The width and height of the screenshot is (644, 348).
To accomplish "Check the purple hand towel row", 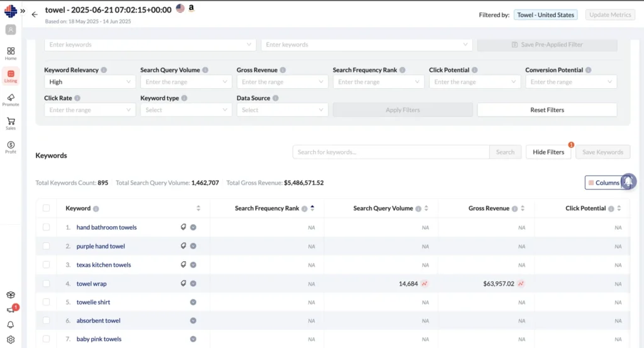I will coord(46,246).
